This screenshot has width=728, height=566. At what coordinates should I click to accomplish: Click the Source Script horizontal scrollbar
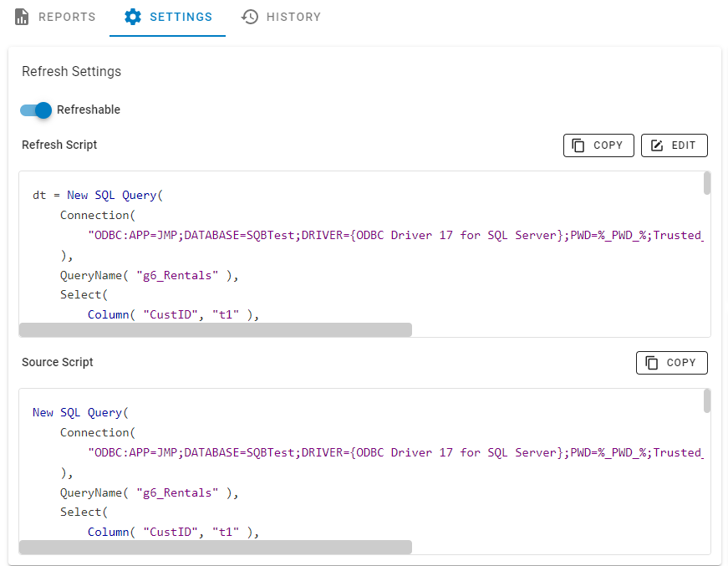[x=215, y=547]
